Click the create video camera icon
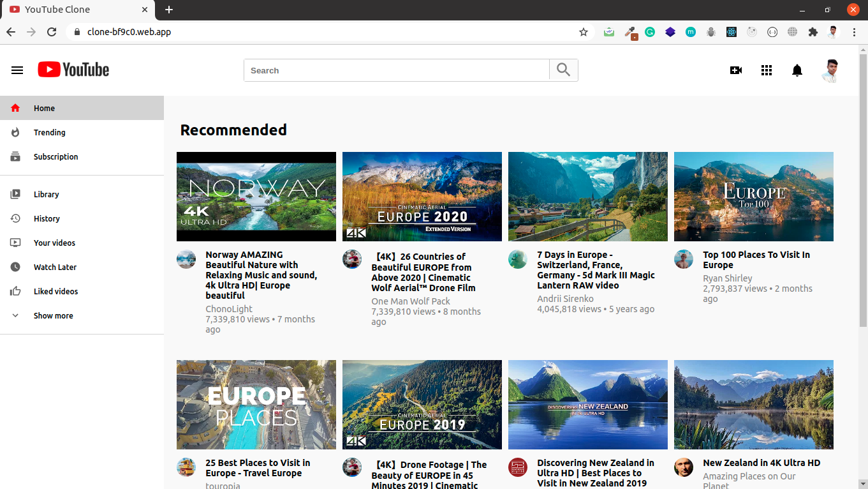This screenshot has height=489, width=868. coord(736,70)
